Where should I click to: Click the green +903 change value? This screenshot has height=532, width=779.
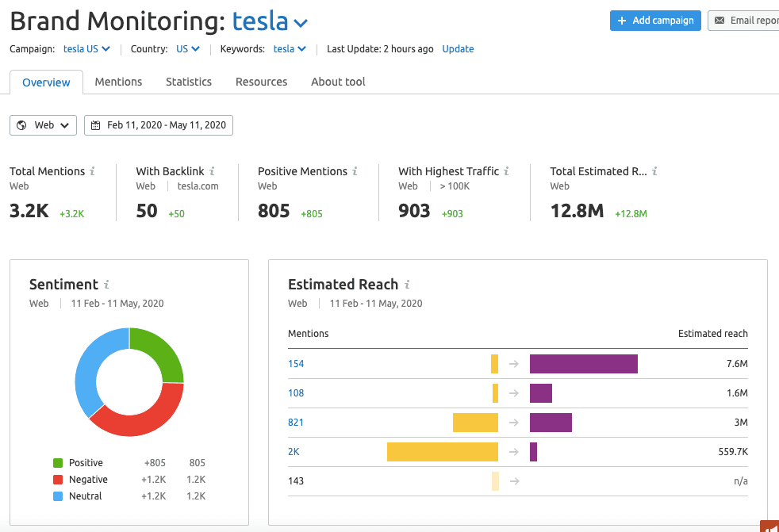[452, 213]
